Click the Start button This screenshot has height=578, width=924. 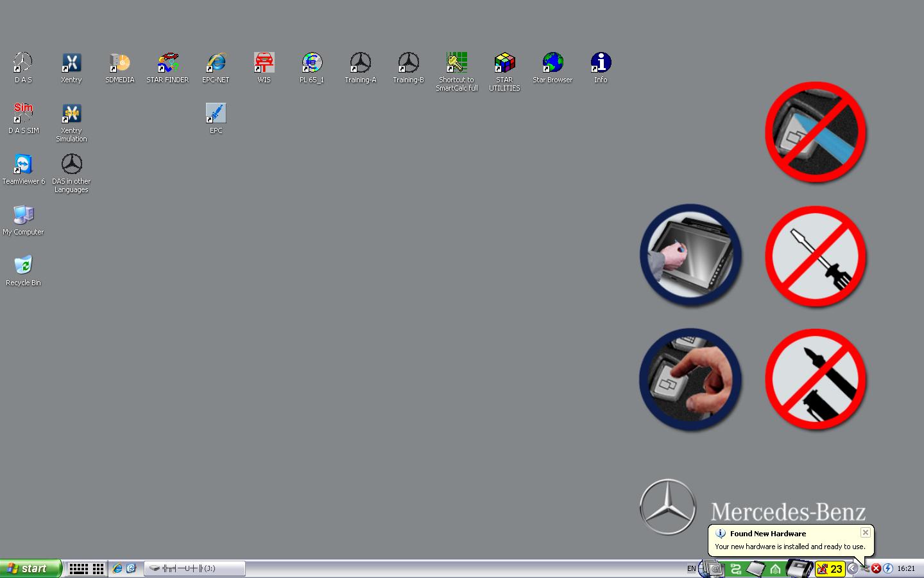point(30,568)
